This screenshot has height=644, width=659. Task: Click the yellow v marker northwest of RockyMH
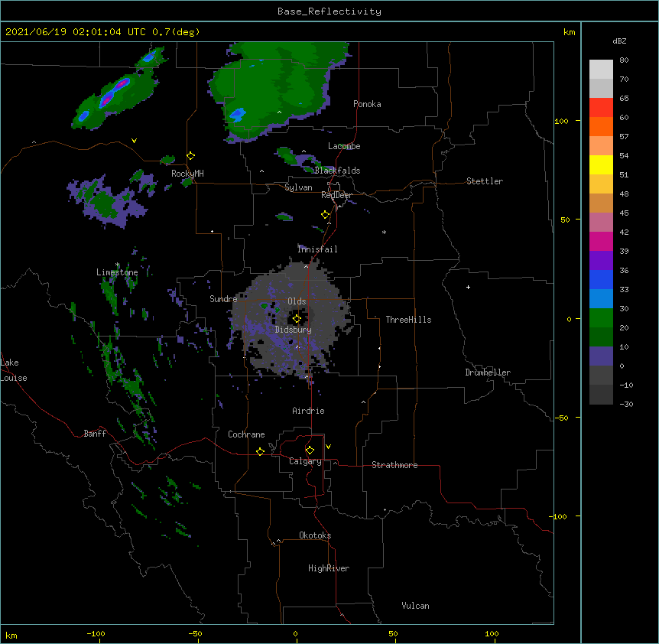tap(134, 141)
